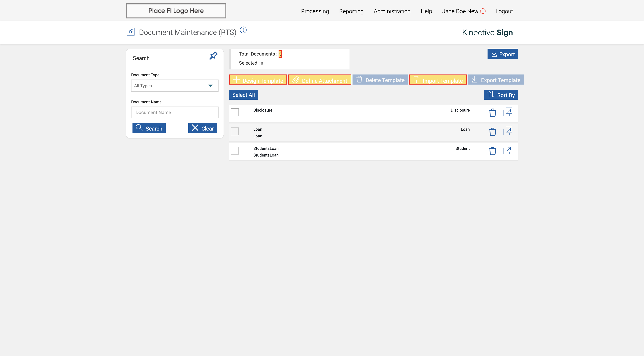Open the Sort By options
Viewport: 644px width, 356px height.
click(x=501, y=95)
